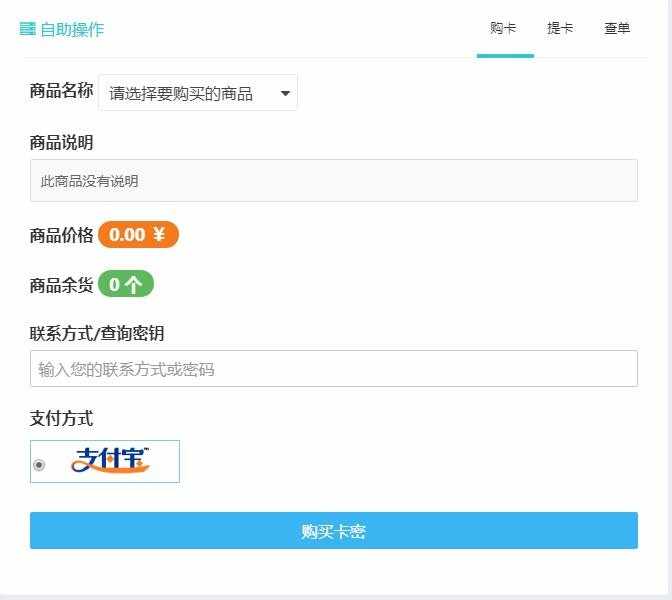Switch to the 购卡 tab

[x=503, y=28]
